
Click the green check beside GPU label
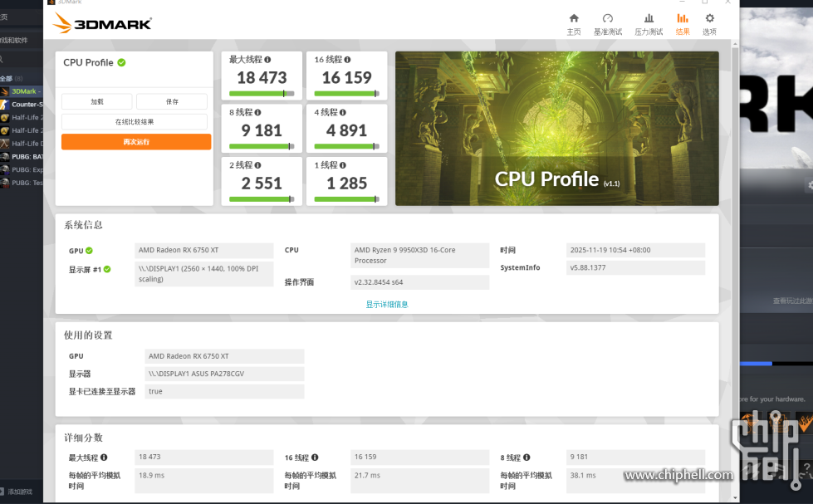click(x=89, y=251)
